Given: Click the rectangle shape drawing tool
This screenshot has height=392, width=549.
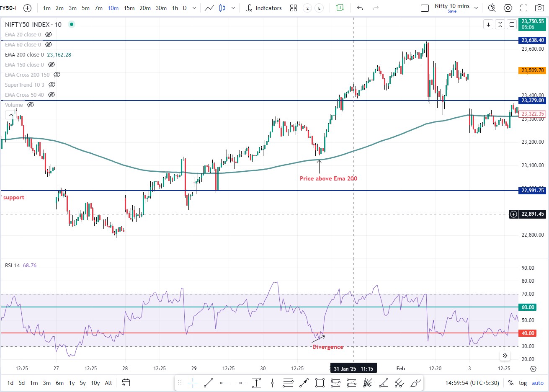Looking at the screenshot, I should (320, 383).
